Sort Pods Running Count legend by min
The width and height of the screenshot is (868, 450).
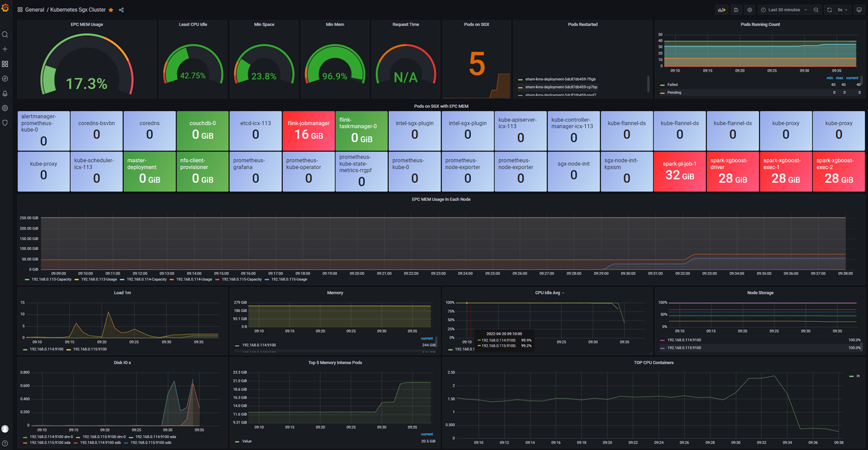tap(830, 77)
